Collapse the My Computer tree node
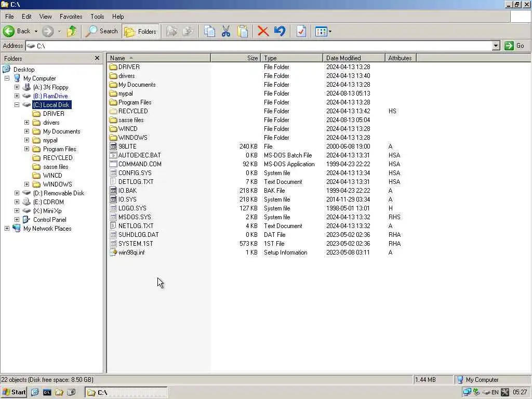This screenshot has width=532, height=399. tap(7, 78)
